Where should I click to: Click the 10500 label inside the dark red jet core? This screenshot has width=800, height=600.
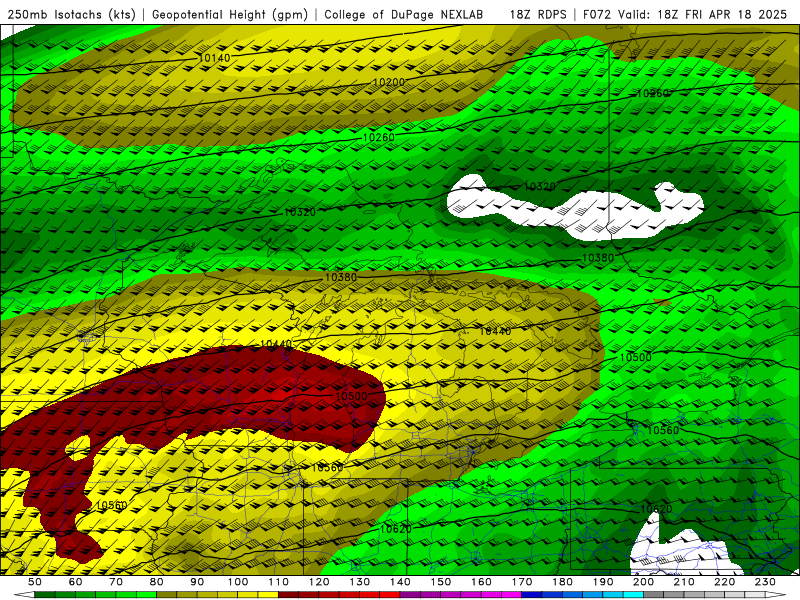[x=352, y=396]
